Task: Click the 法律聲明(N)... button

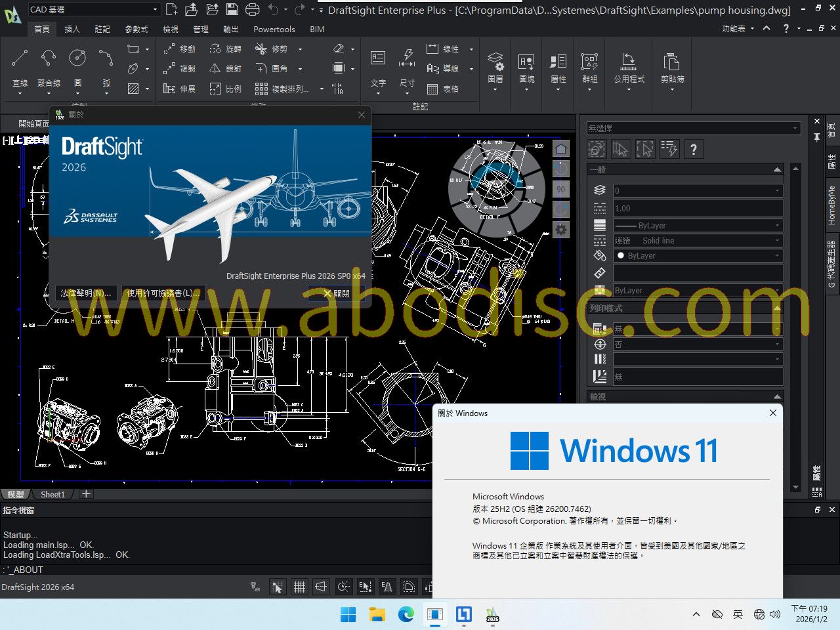Action: click(86, 293)
